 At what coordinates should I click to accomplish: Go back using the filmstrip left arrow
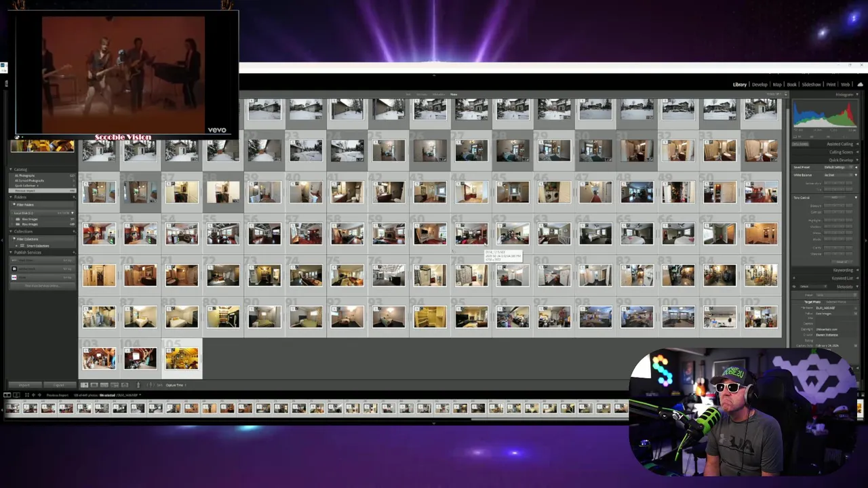[x=33, y=395]
